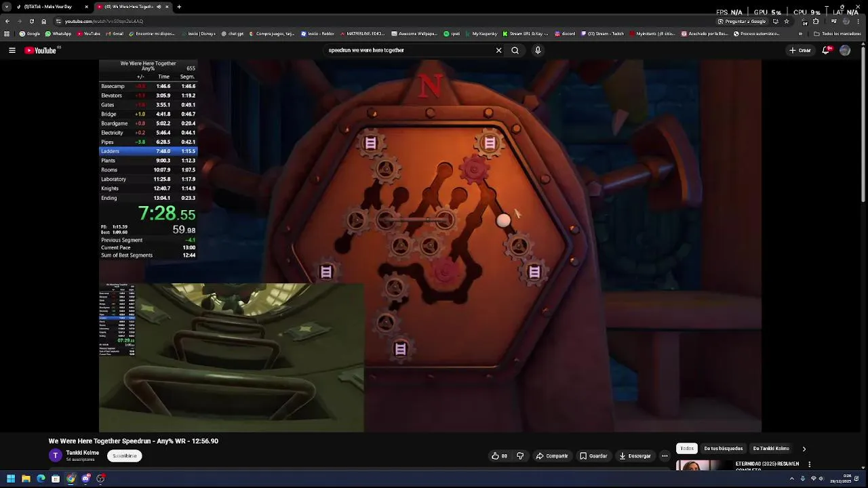Select the De Tankki Kolme chip
Viewport: 868px width, 488px height.
(771, 449)
